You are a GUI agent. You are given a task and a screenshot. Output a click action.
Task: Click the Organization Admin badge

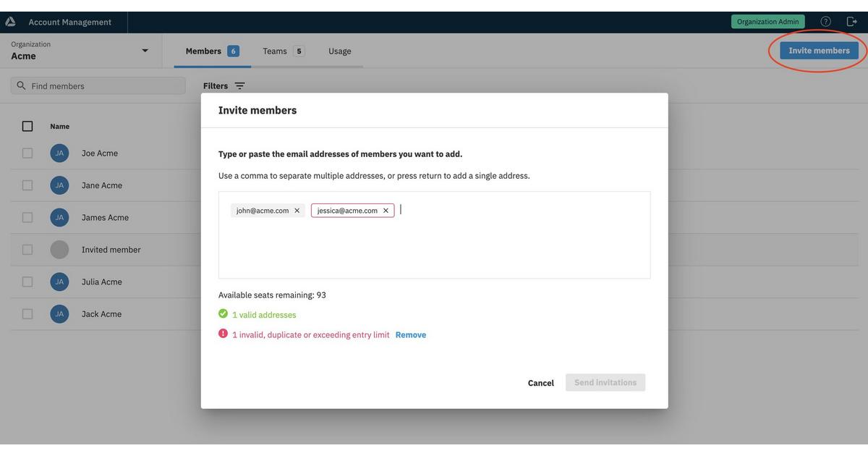tap(768, 22)
